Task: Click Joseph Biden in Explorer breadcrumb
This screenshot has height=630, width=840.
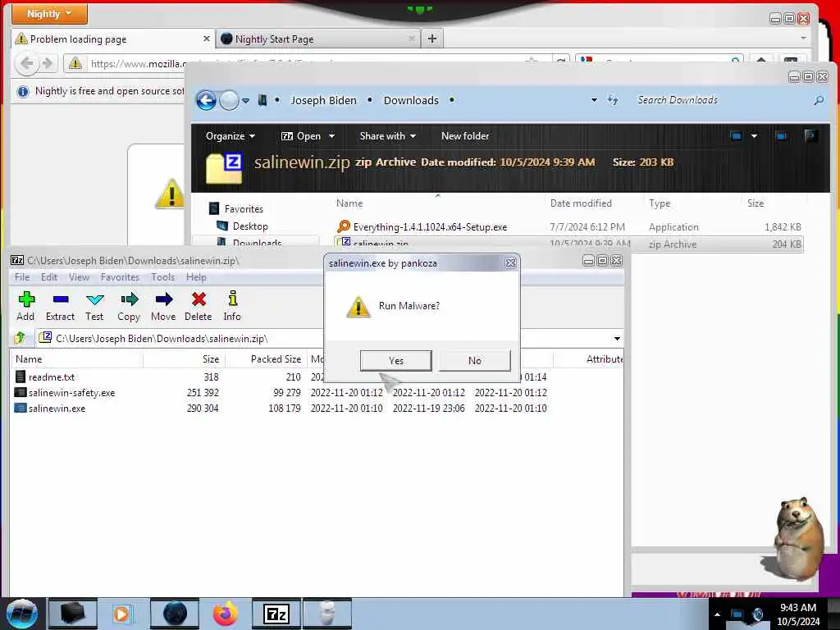Action: (x=323, y=100)
